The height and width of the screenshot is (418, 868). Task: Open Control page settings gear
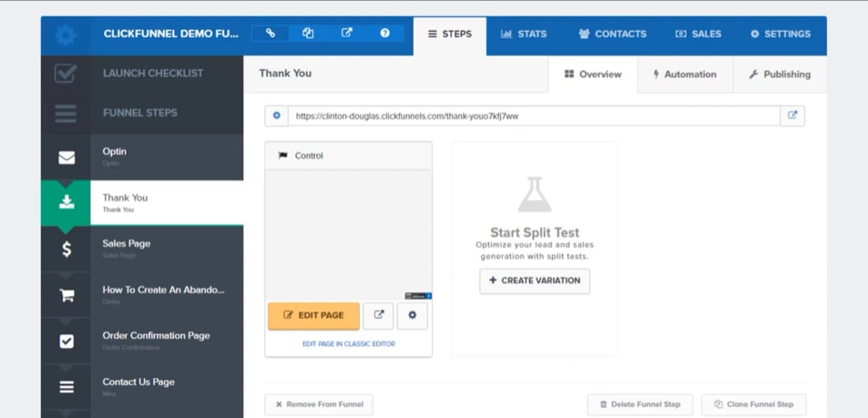(x=412, y=315)
